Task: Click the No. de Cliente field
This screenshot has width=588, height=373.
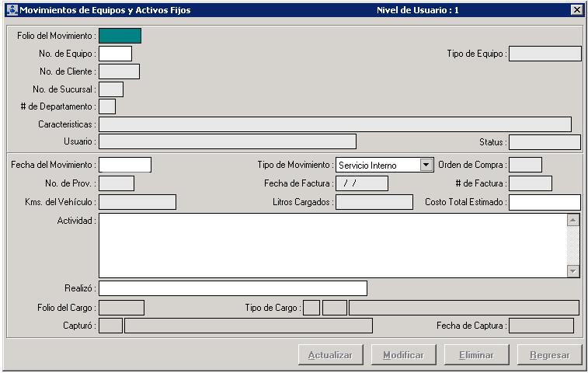Action: [x=119, y=71]
